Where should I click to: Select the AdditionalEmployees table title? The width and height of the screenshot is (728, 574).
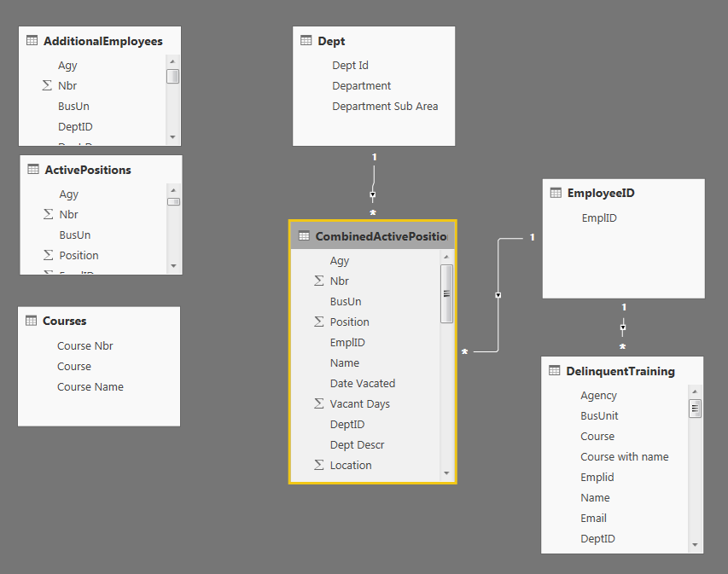coord(103,41)
